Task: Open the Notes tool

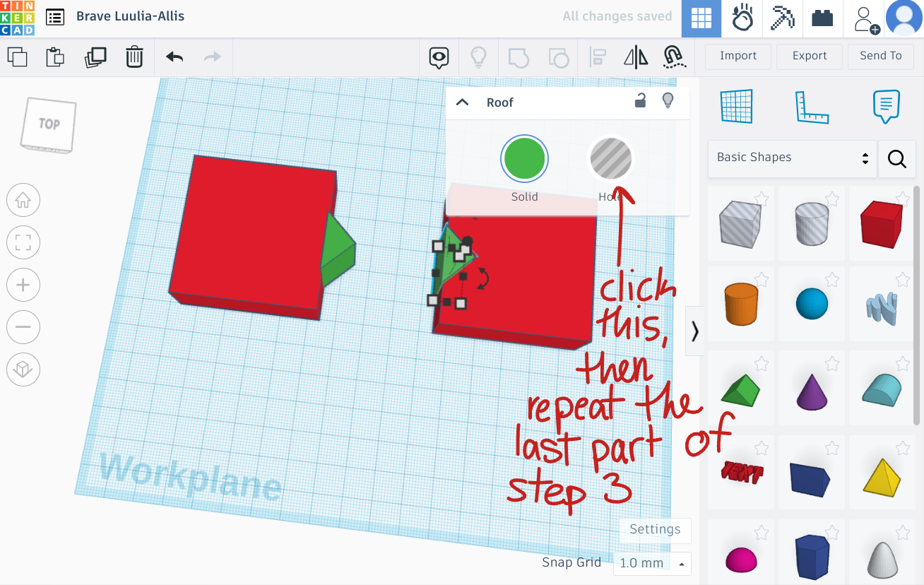Action: [886, 106]
